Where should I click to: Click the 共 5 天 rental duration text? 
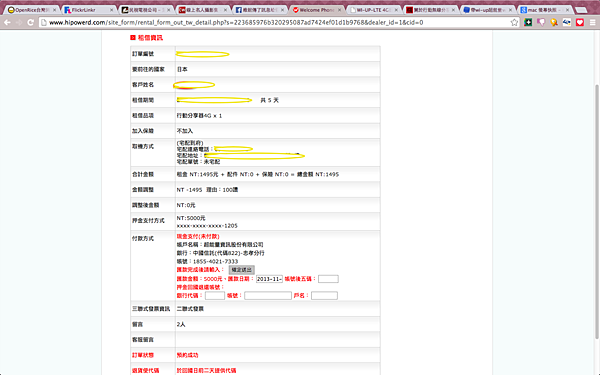269,100
